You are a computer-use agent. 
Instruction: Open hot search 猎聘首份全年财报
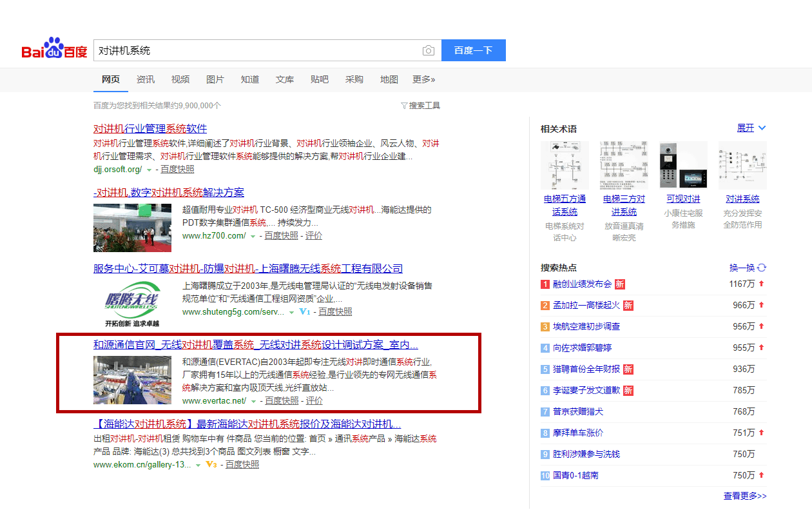[x=586, y=369]
